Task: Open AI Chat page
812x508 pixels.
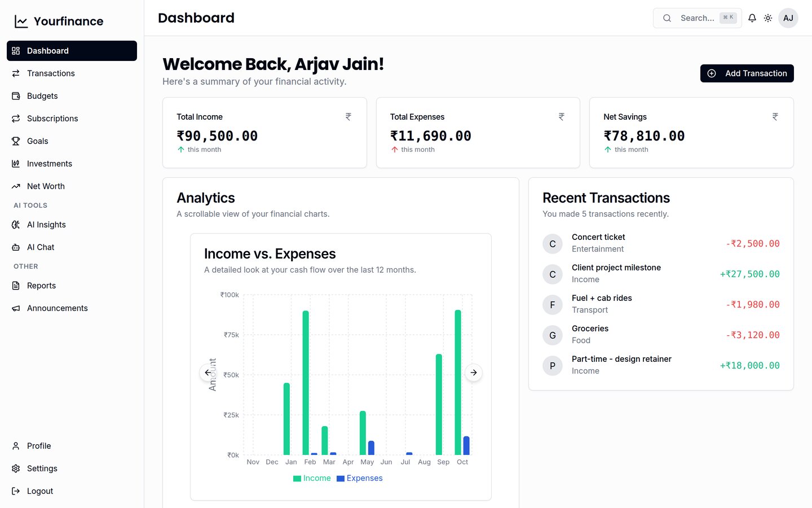Action: [x=72, y=247]
